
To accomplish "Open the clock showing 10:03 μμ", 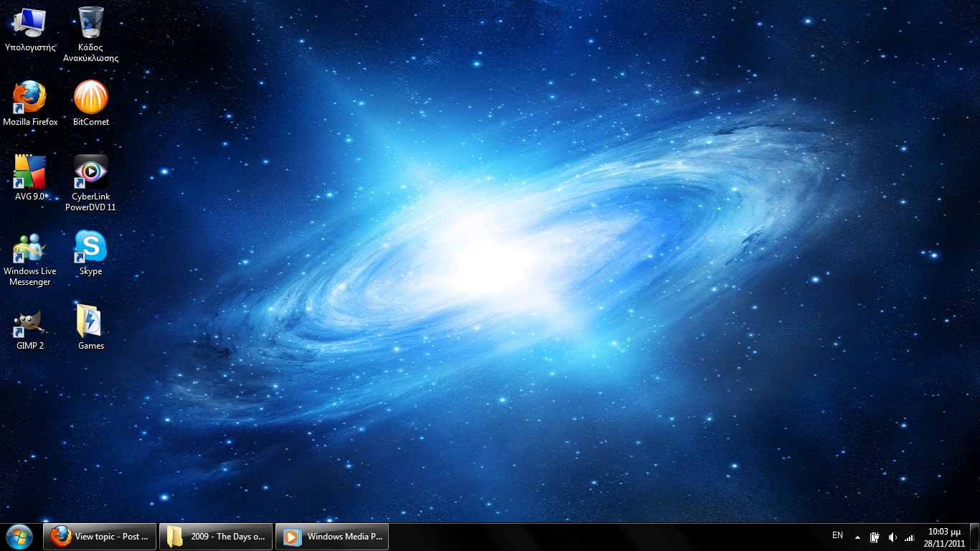I will 944,537.
